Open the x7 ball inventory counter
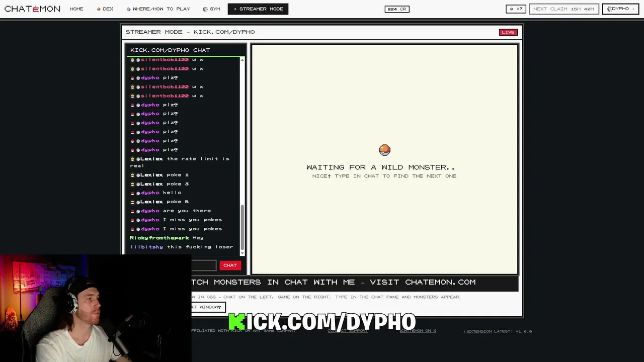644x362 pixels. point(516,9)
